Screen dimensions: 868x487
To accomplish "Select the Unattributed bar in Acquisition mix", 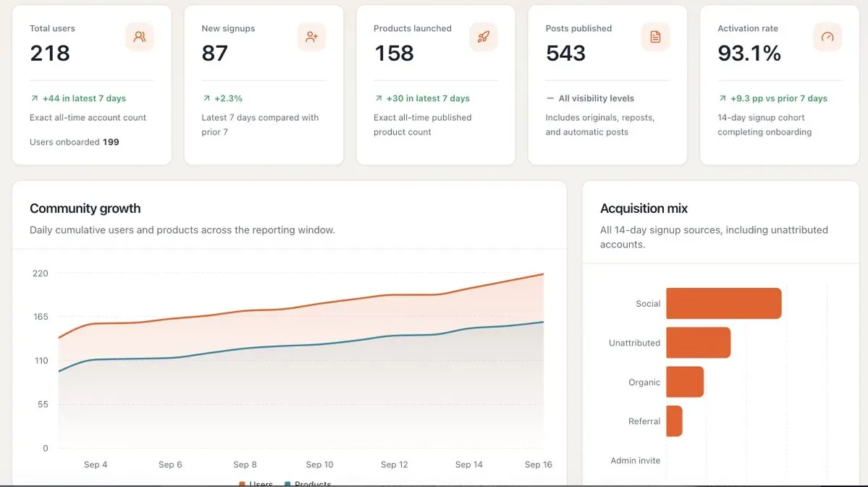I will (x=698, y=342).
